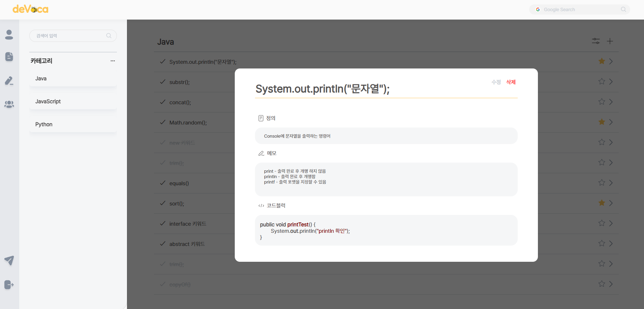
Task: Unfavorite the starred Math.random(); entry
Action: [x=601, y=122]
